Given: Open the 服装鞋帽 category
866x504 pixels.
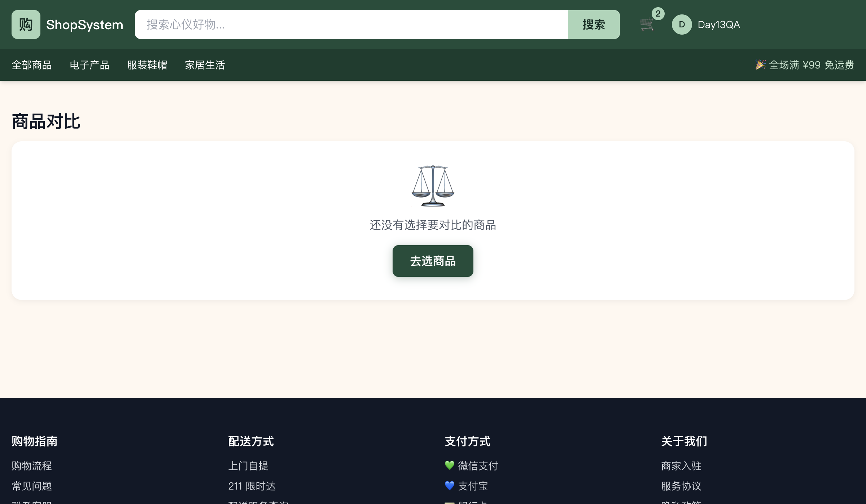Looking at the screenshot, I should coord(147,65).
